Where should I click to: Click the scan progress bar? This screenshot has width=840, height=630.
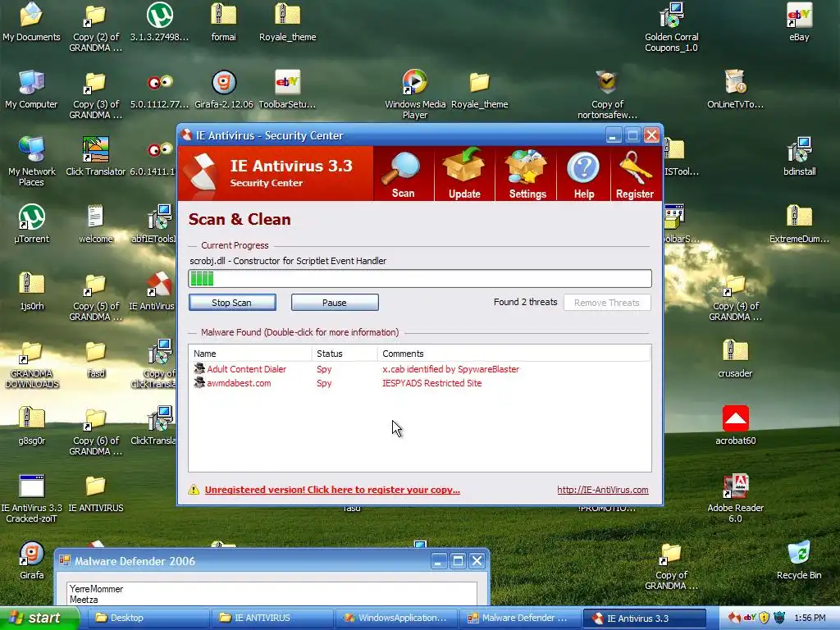(x=420, y=279)
